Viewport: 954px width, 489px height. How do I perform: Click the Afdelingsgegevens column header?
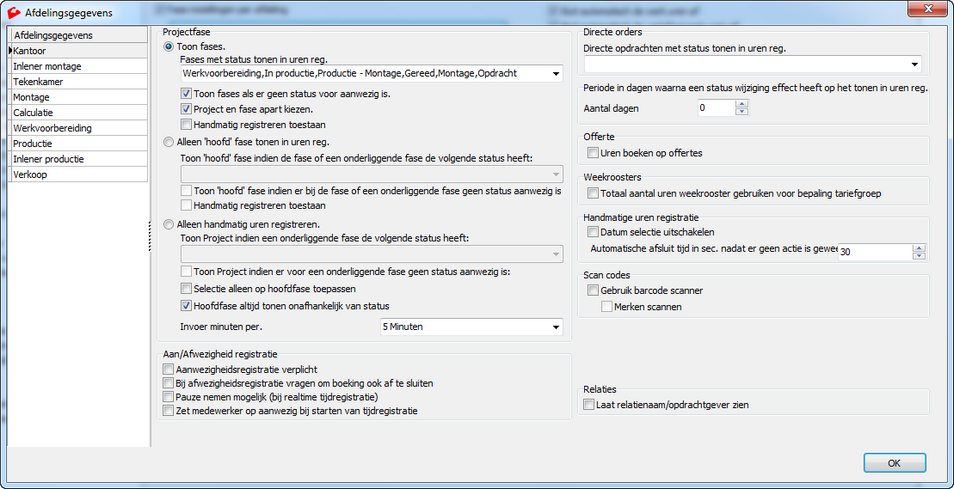pos(79,35)
